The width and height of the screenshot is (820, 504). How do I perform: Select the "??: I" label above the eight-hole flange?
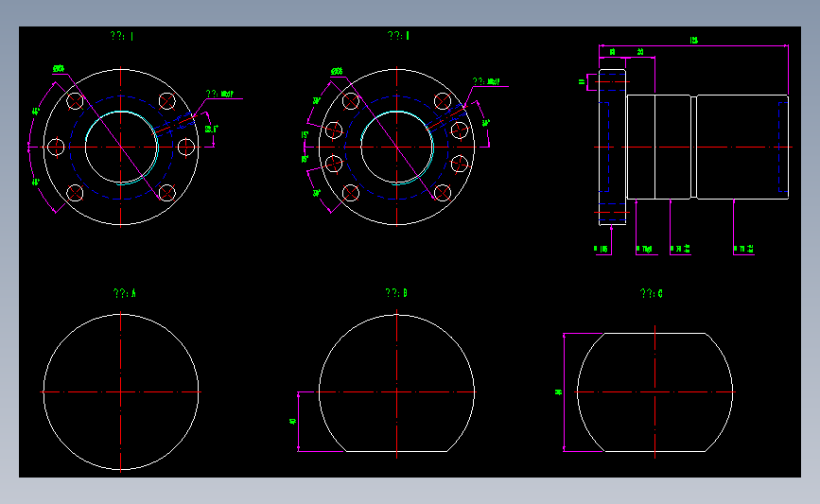pos(398,36)
